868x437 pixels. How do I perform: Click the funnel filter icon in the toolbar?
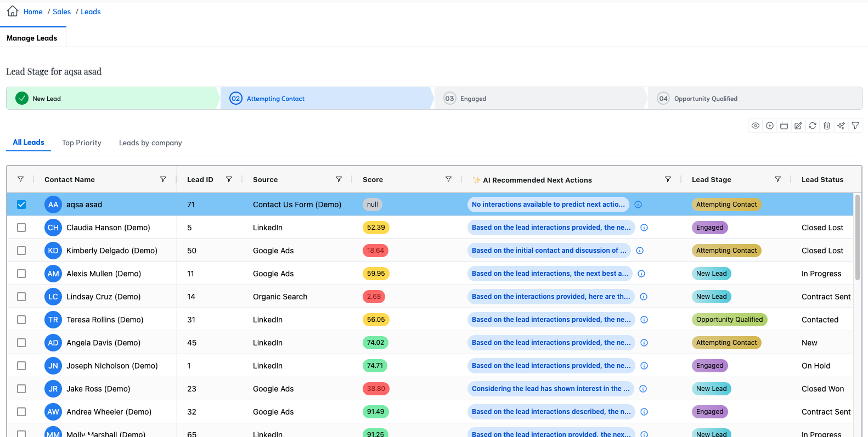click(x=855, y=126)
